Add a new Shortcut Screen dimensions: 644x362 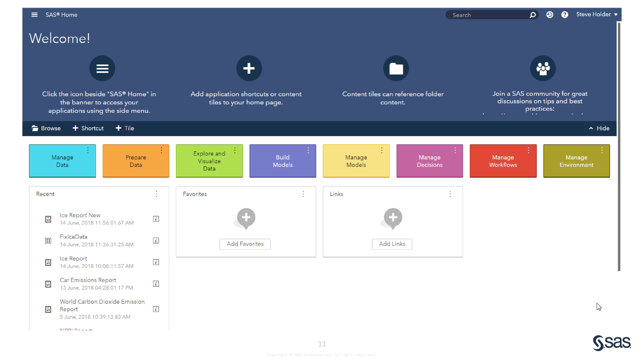click(88, 128)
